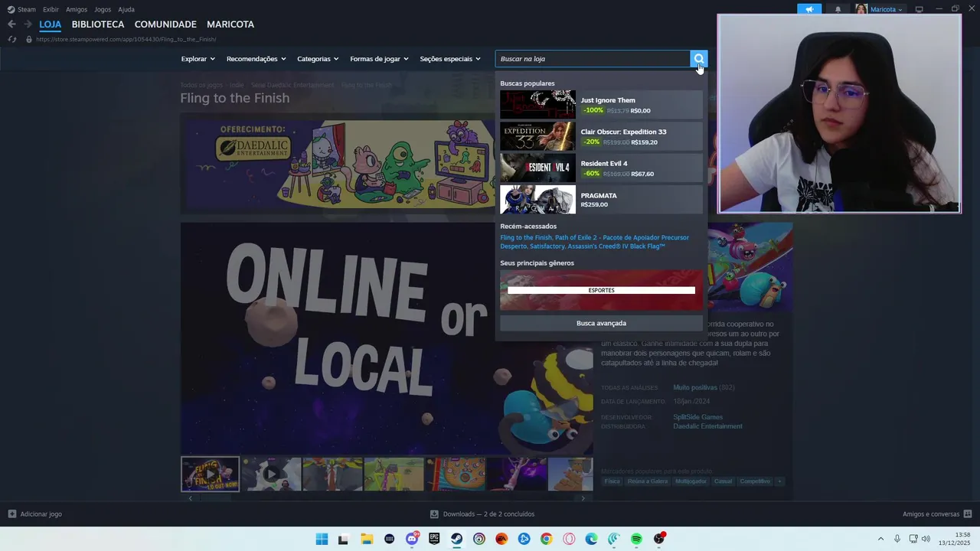This screenshot has height=551, width=980.
Task: Expand more tags with the plus button
Action: pos(779,481)
